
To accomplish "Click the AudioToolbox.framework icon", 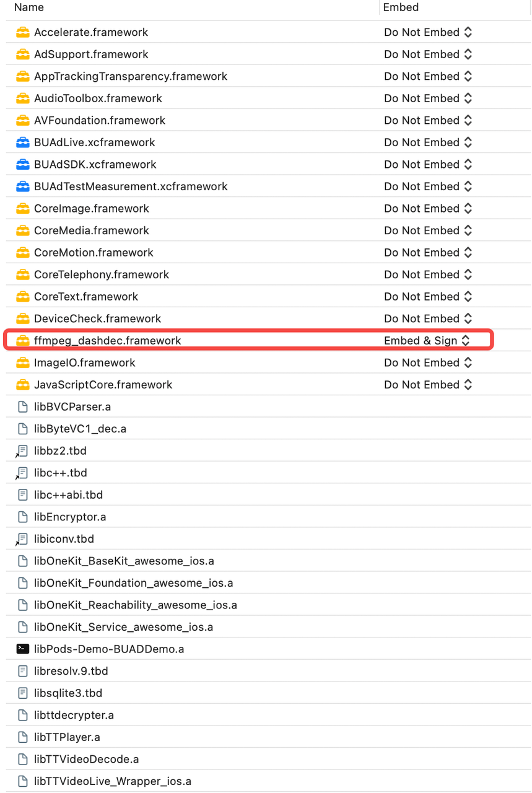I will pos(23,99).
